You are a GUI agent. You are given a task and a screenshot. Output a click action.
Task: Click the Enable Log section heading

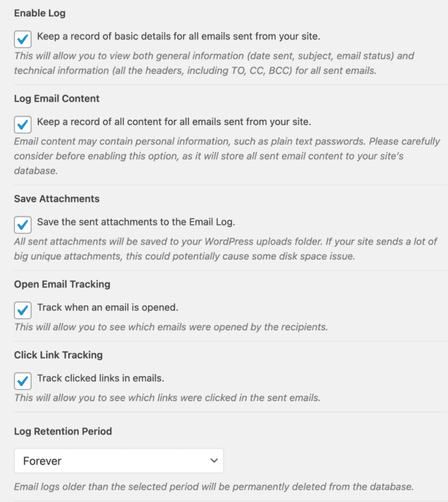[x=39, y=13]
